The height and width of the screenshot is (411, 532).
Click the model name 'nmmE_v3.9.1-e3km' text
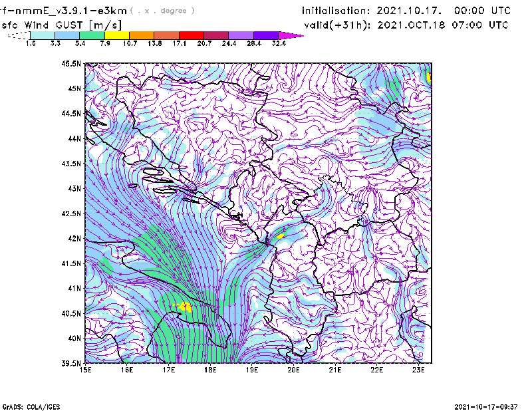click(71, 11)
